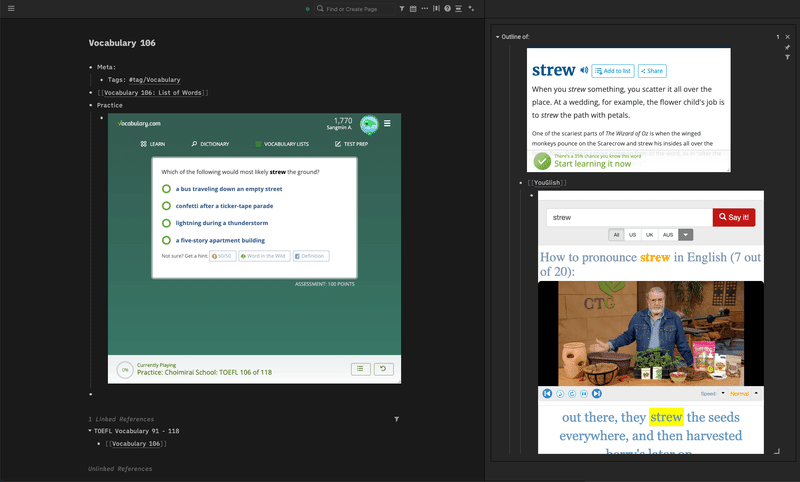Skip to next YouGlish video
This screenshot has height=482, width=800.
(596, 394)
